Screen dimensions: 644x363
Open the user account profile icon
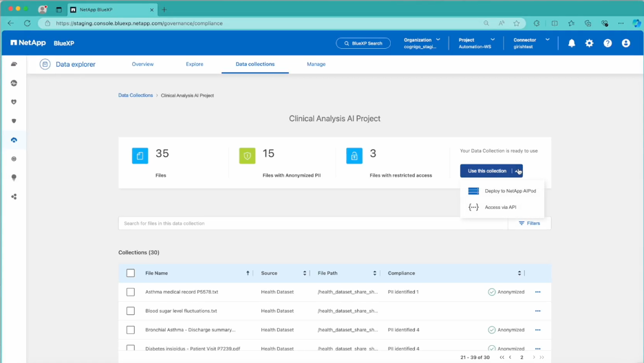click(x=625, y=43)
